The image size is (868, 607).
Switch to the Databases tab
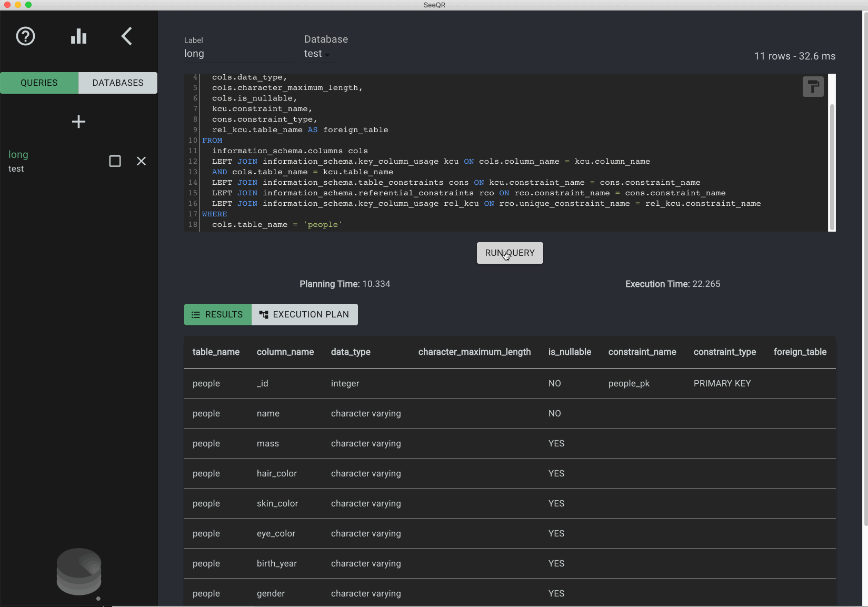pyautogui.click(x=118, y=83)
